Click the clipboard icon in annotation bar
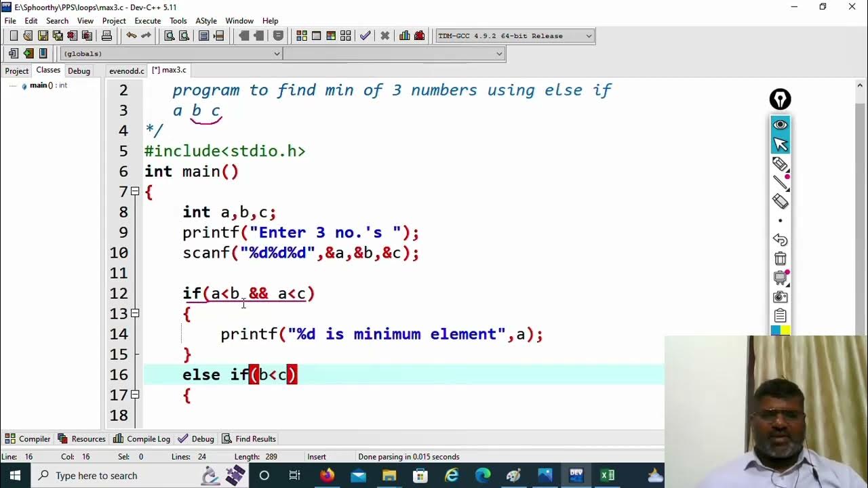The height and width of the screenshot is (488, 868). 780,316
